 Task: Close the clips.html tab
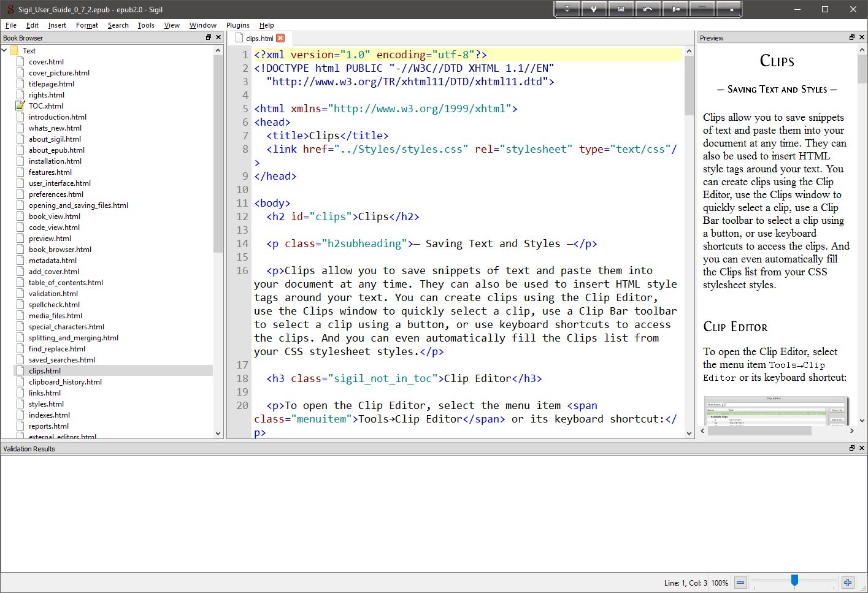click(x=280, y=38)
